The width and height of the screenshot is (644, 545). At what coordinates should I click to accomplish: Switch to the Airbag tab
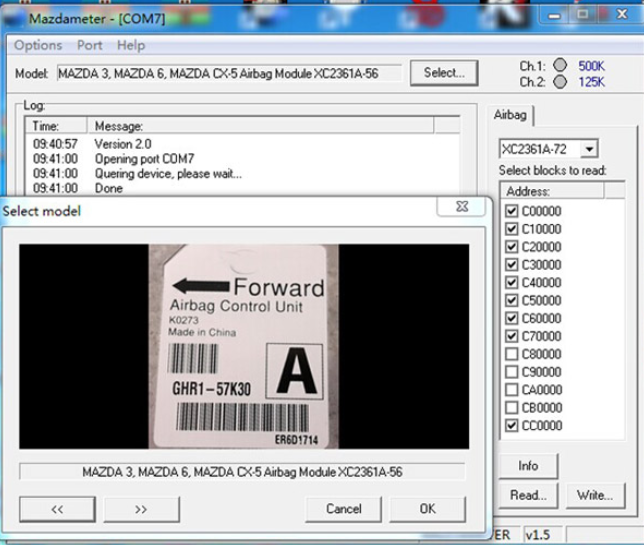click(510, 115)
